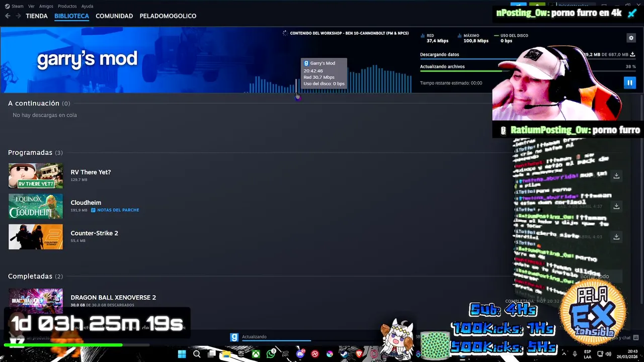Image resolution: width=644 pixels, height=362 pixels.
Task: Open the Ver menu
Action: coord(31,6)
